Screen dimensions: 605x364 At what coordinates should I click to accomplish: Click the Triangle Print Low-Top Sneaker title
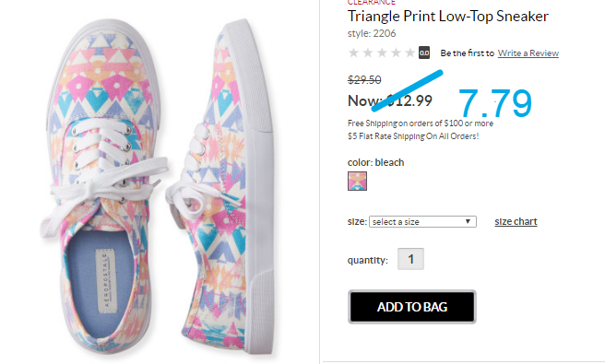tap(448, 17)
